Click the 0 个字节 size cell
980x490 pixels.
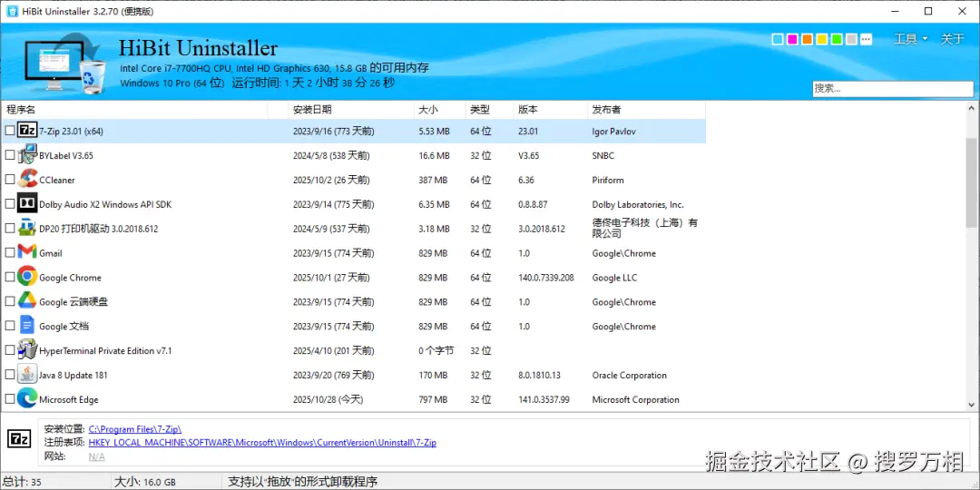point(436,350)
